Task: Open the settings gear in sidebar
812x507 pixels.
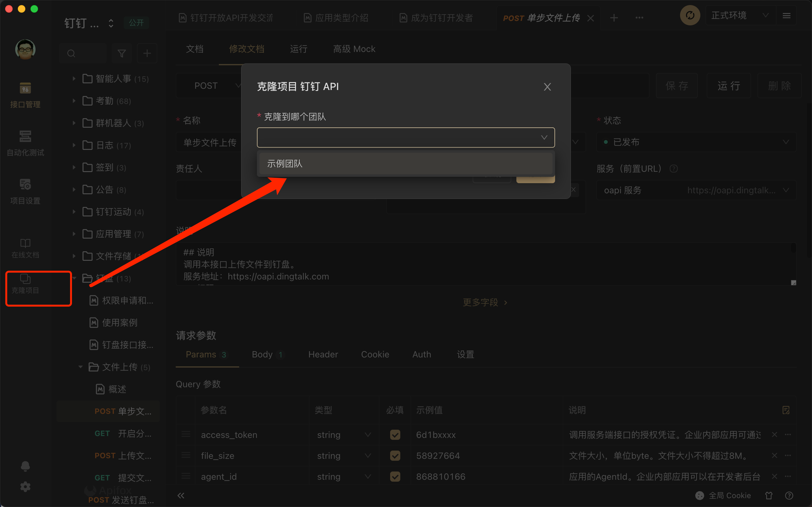Action: [25, 486]
